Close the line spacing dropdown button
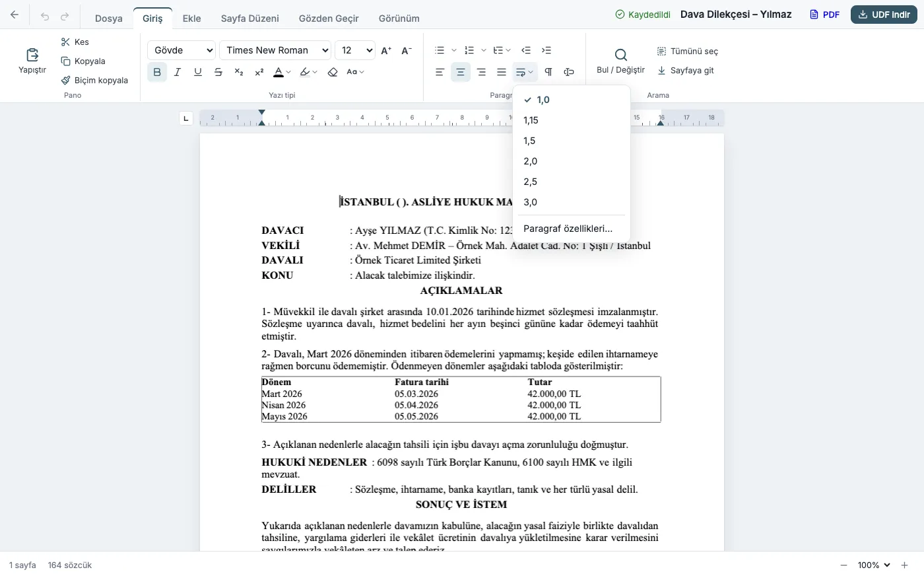This screenshot has height=578, width=924. pos(525,72)
